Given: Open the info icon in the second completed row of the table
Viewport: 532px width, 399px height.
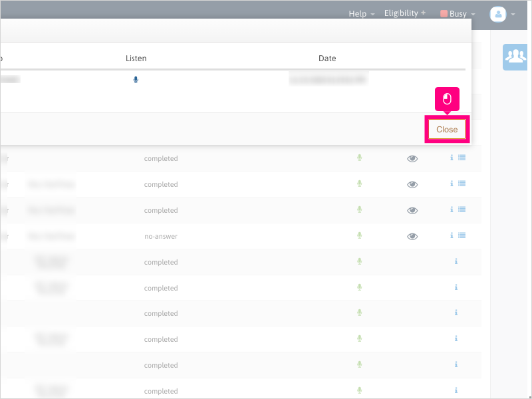Looking at the screenshot, I should click(x=452, y=184).
